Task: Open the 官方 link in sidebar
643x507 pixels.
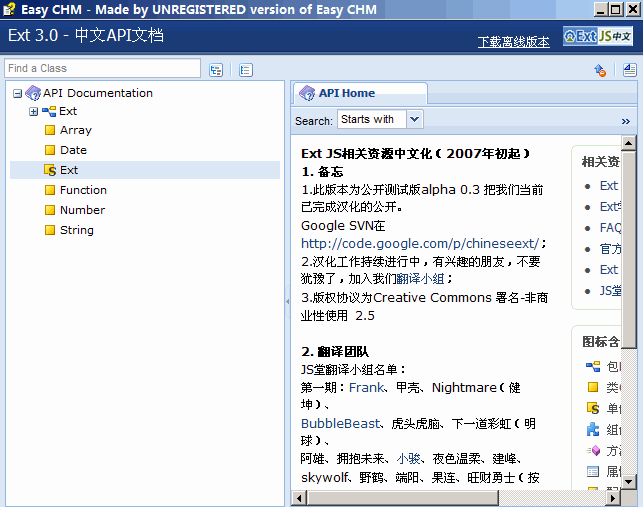Action: [610, 249]
